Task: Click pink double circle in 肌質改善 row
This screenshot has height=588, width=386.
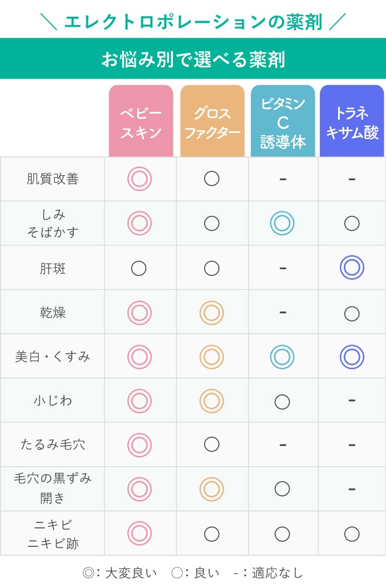Action: tap(140, 179)
